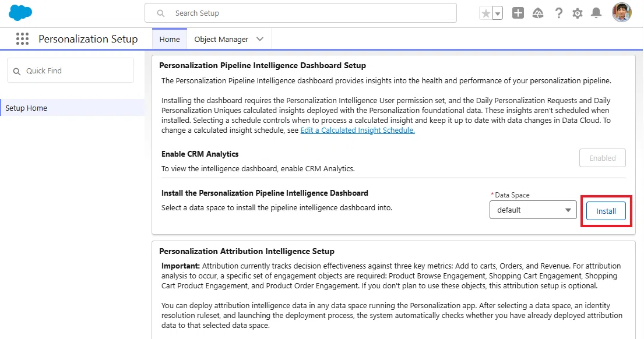
Task: Open the Global Actions plus icon
Action: pyautogui.click(x=518, y=13)
